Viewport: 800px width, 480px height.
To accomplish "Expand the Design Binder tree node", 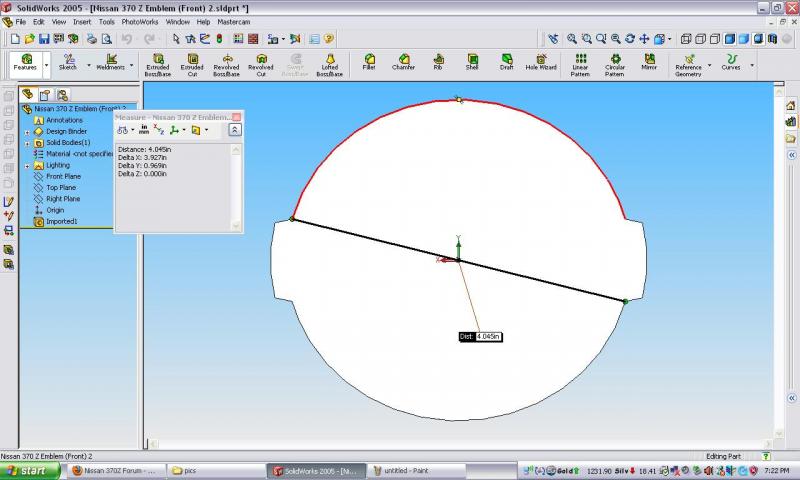I will click(27, 132).
